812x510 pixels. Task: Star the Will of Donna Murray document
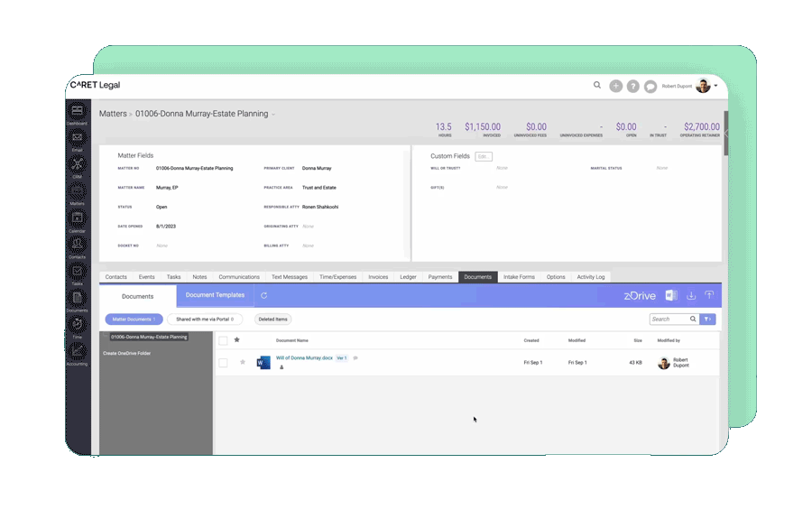(x=242, y=362)
